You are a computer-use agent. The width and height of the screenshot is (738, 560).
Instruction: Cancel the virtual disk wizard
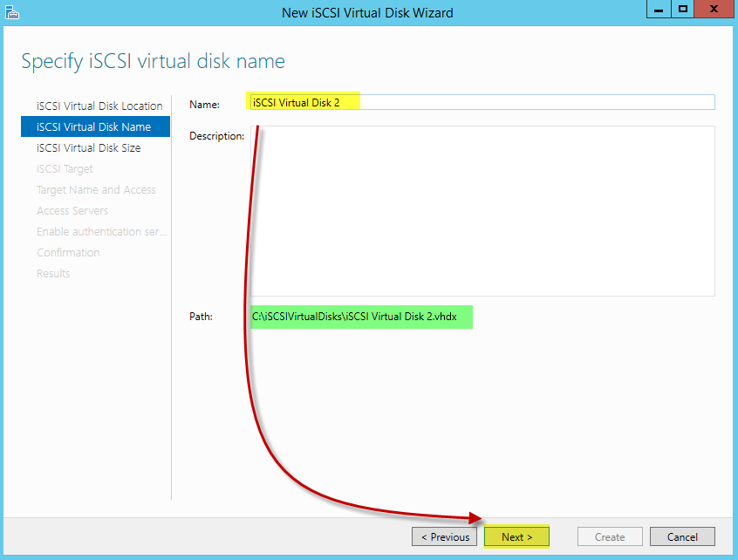tap(682, 537)
